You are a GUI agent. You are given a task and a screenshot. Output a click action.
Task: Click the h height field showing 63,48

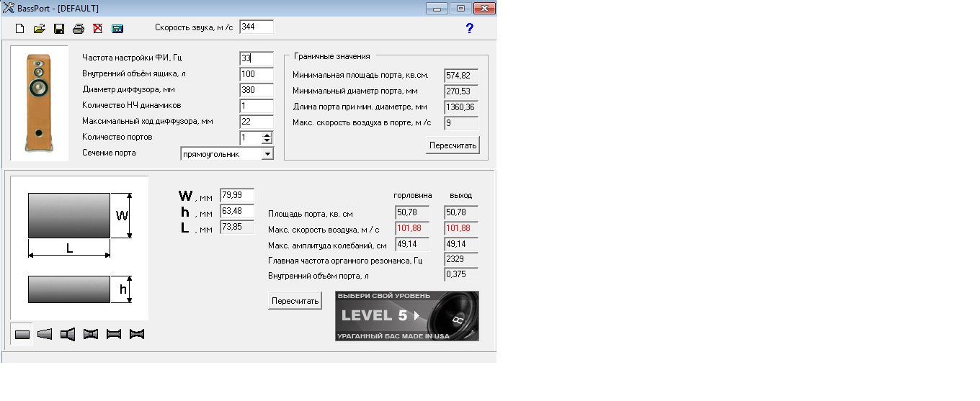point(237,211)
